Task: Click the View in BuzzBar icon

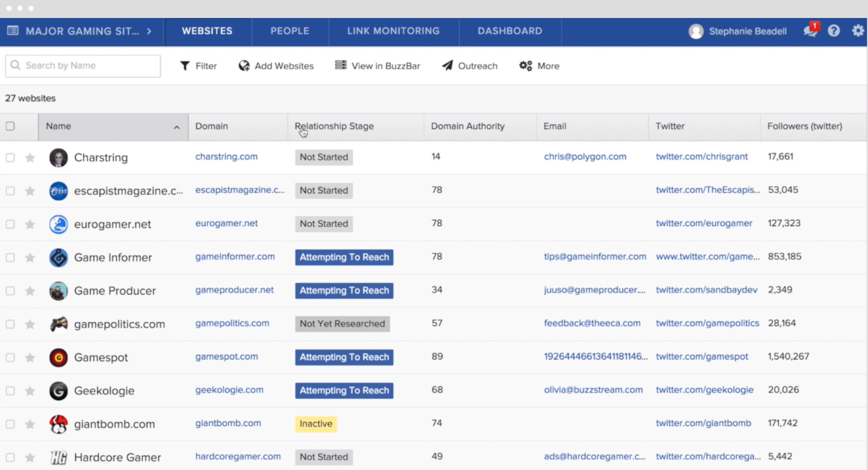Action: pos(340,65)
